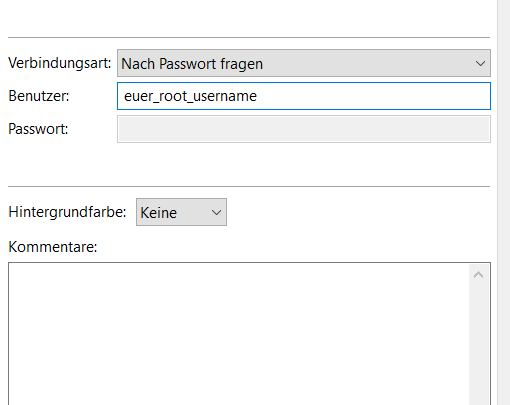Screen dimensions: 510x405
Task: Click the Kommentare label
Action: click(x=53, y=247)
